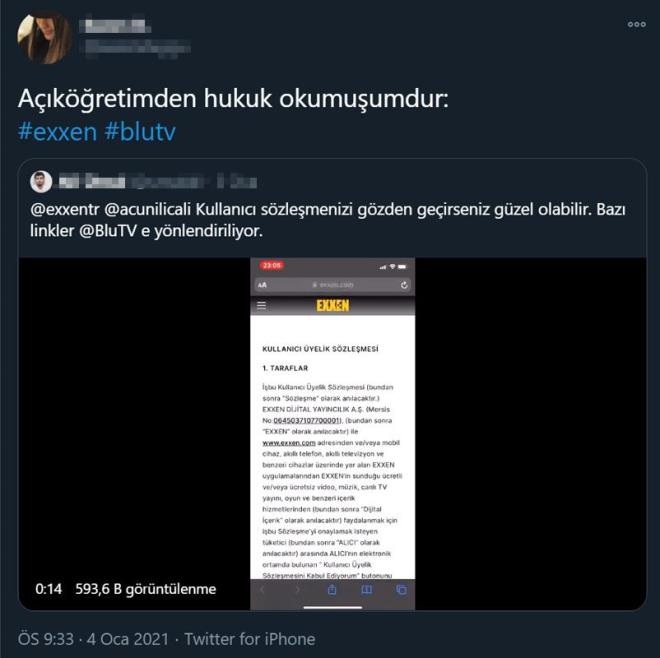
Task: Open the #exxen hashtag
Action: (58, 132)
